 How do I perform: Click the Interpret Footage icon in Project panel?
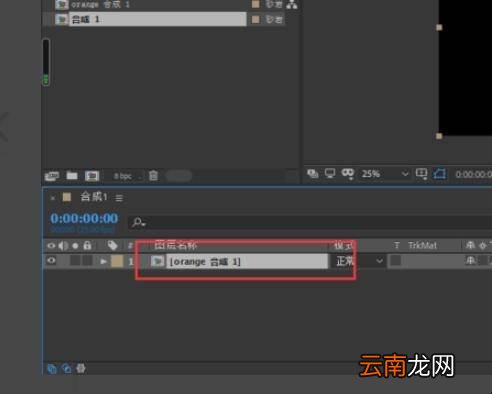[51, 176]
